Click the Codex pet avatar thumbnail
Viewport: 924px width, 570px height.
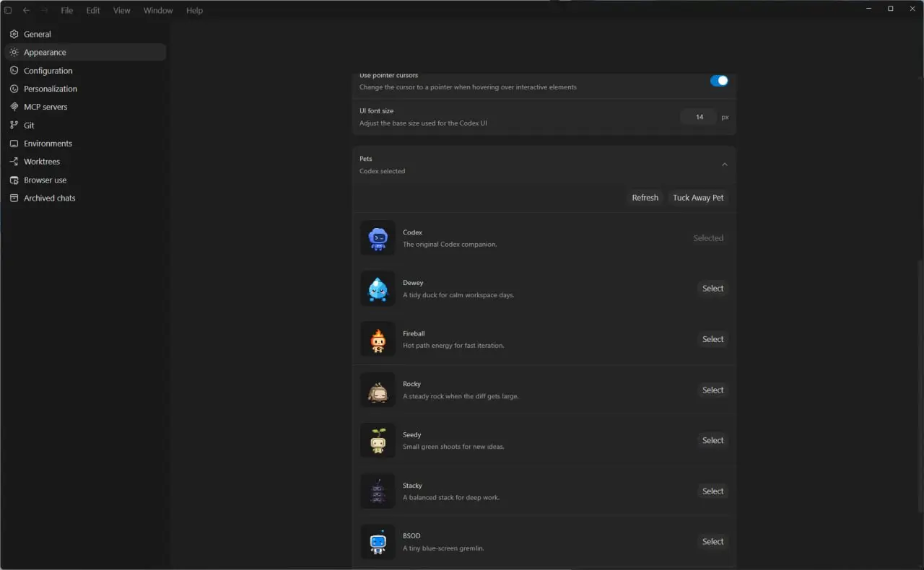pos(378,238)
